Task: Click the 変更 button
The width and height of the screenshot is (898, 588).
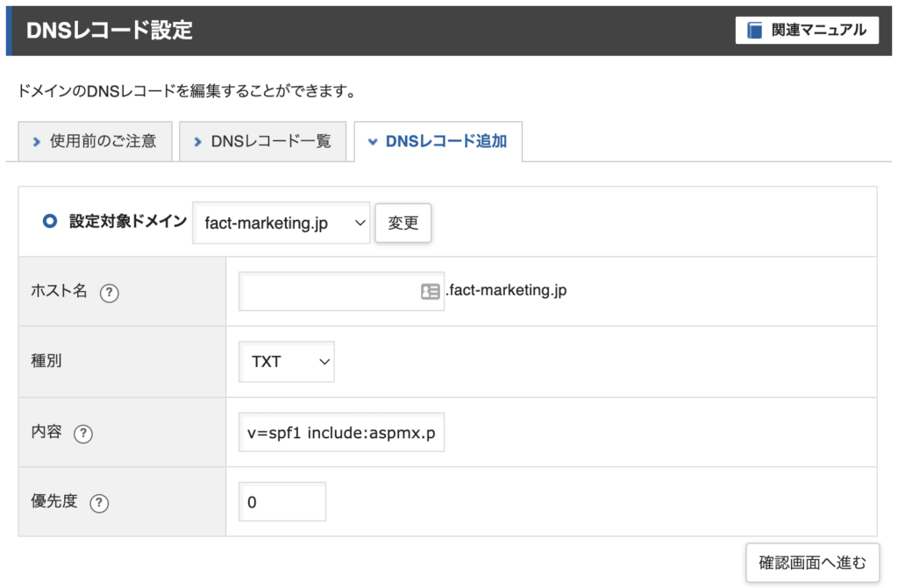Action: pyautogui.click(x=403, y=223)
